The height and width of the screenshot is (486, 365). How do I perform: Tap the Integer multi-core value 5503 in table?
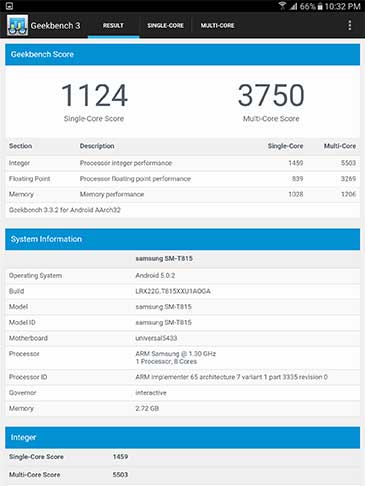pos(348,163)
